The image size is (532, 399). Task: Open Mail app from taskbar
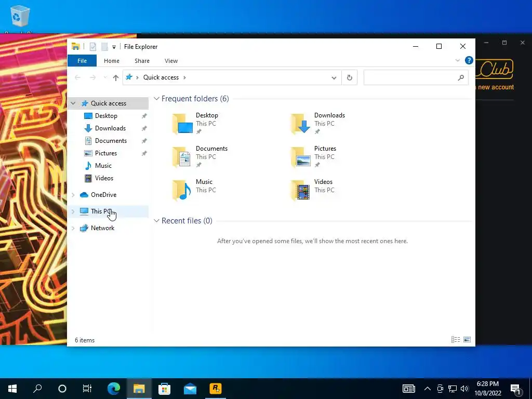pos(190,389)
